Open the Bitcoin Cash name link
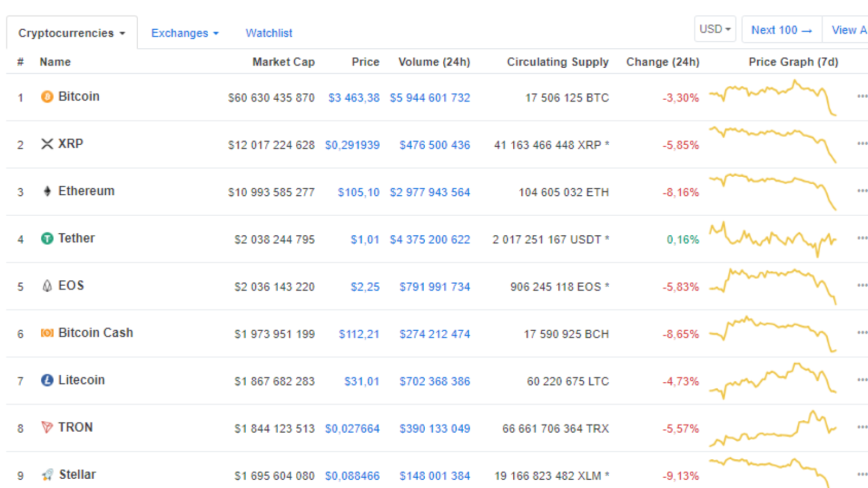Viewport: 868px width, 488px height. pos(95,332)
